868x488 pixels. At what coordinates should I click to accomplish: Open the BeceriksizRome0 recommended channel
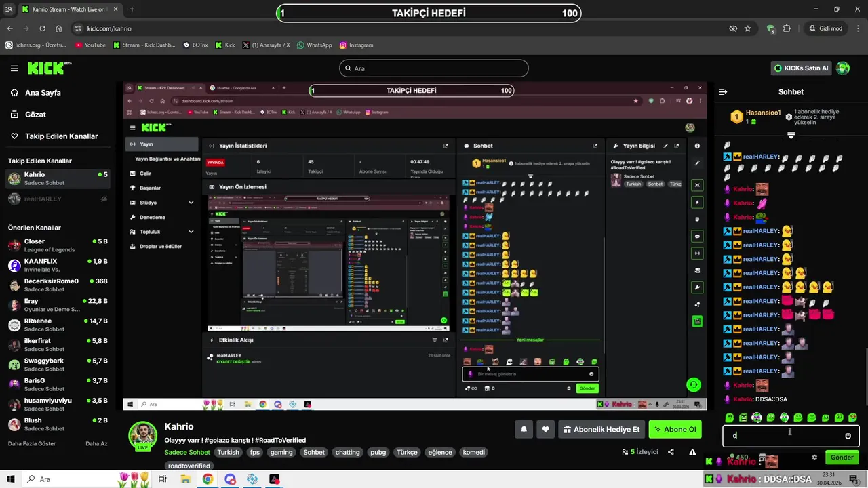[57, 285]
